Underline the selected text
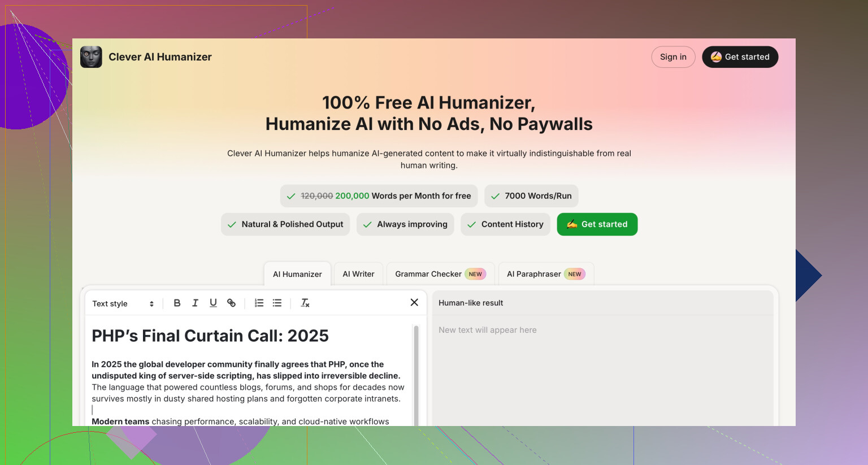The height and width of the screenshot is (465, 868). click(x=213, y=303)
